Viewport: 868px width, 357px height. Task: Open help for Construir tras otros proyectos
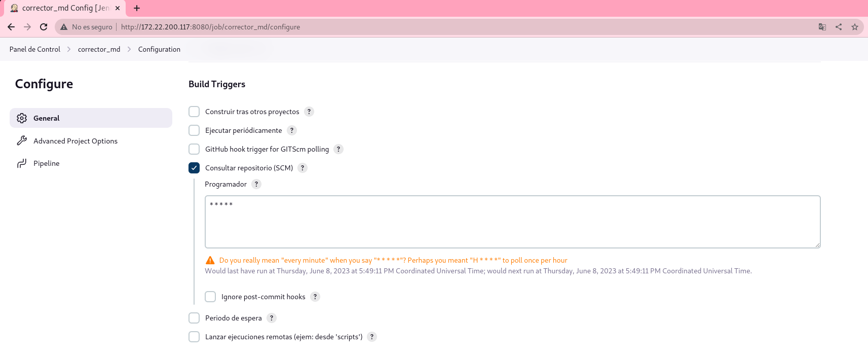[x=309, y=112]
